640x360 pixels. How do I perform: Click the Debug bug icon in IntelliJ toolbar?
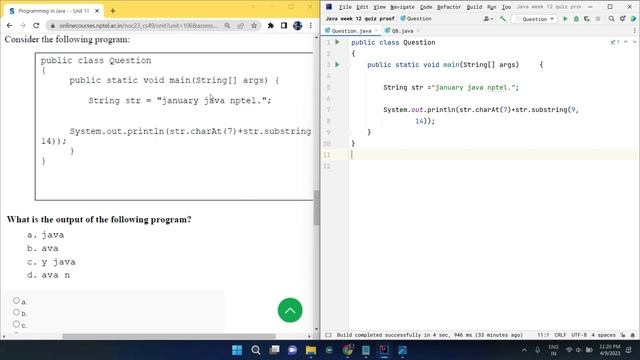[x=576, y=19]
